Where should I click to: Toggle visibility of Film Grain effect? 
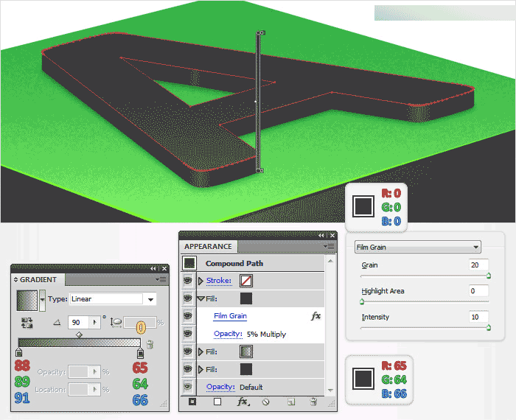188,316
